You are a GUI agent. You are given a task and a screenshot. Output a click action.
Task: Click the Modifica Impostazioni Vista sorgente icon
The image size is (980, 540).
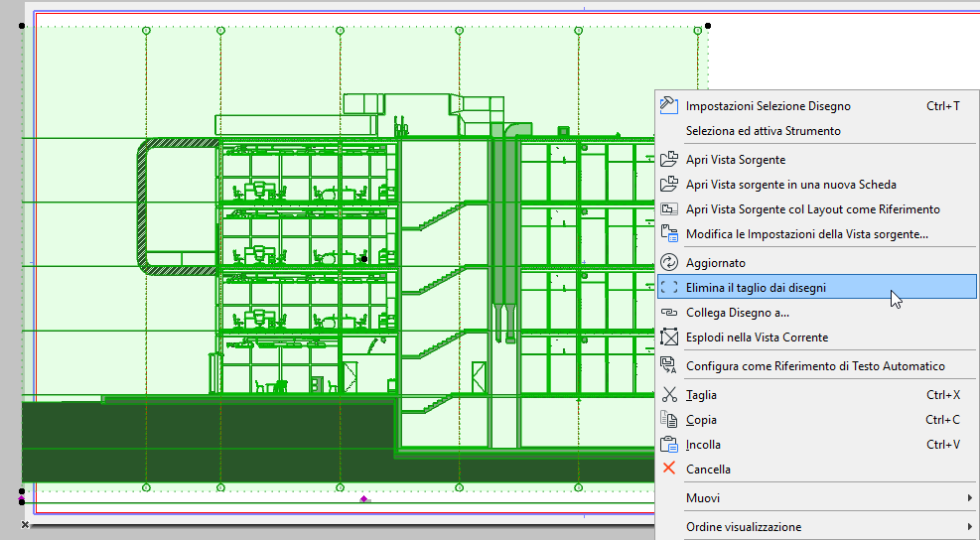(668, 234)
